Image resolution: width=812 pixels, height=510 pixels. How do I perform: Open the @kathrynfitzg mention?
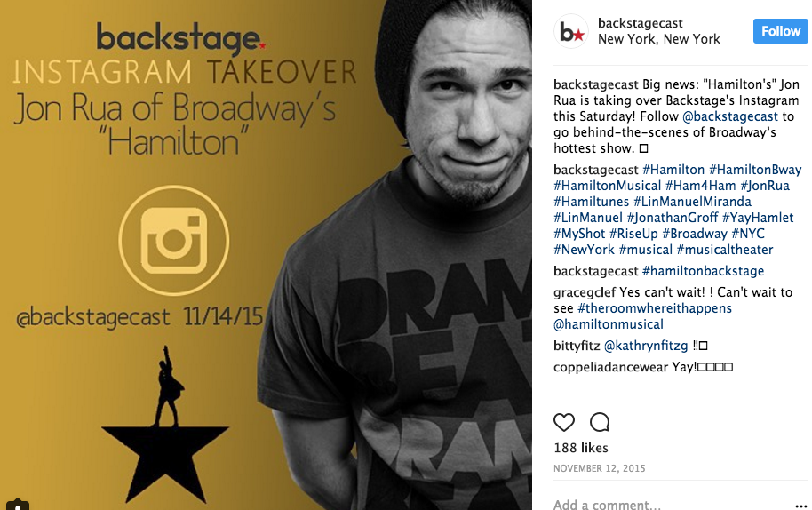pyautogui.click(x=646, y=346)
